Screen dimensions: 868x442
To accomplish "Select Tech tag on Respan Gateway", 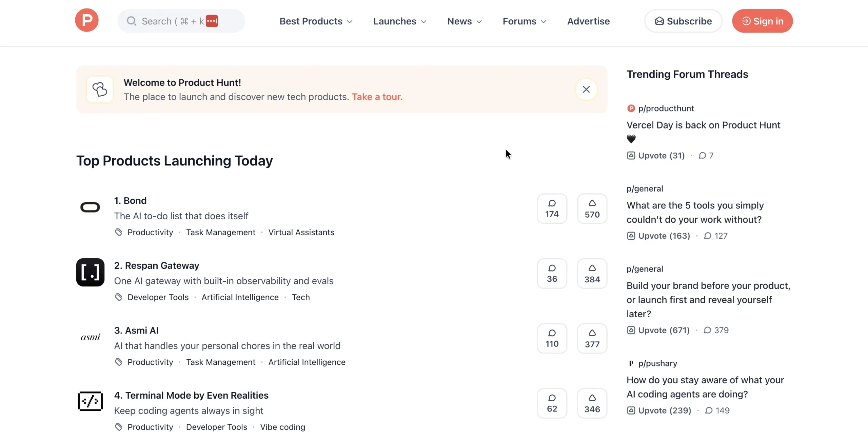I will click(x=301, y=297).
